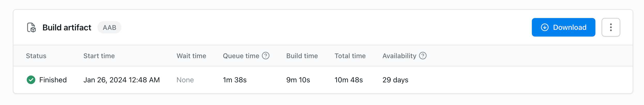644x105 pixels.
Task: Click the Build time column header
Action: (x=302, y=56)
